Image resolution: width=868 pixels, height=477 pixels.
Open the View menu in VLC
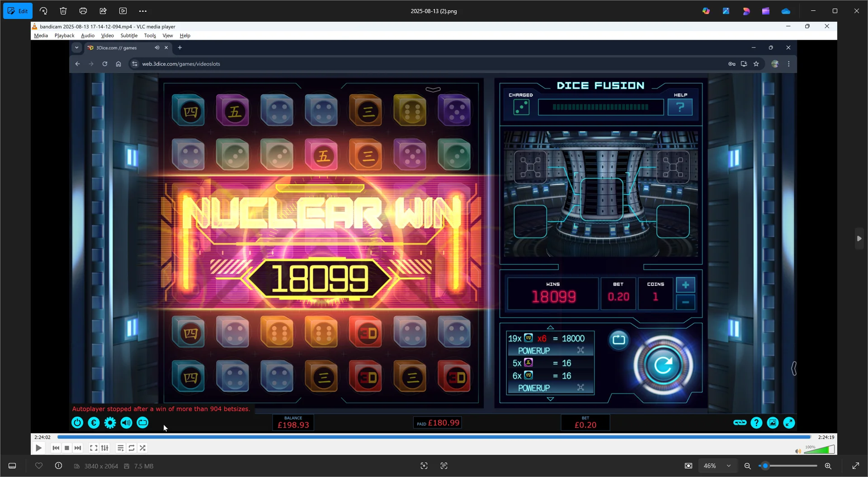click(x=168, y=35)
